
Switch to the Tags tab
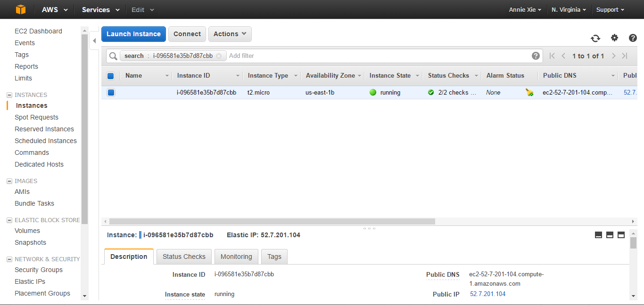tap(274, 257)
